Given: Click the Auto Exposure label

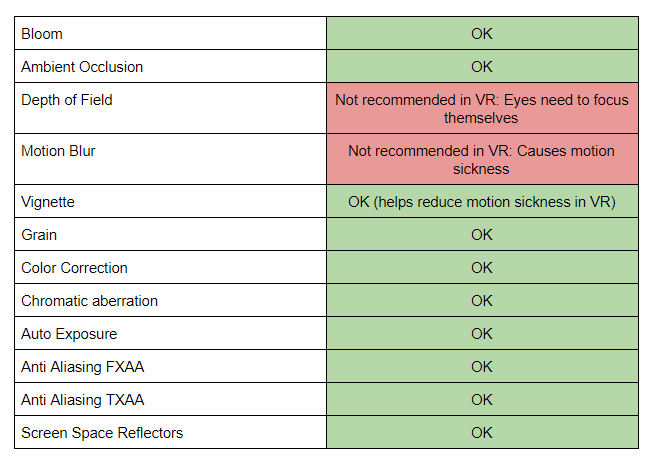Looking at the screenshot, I should tap(67, 334).
